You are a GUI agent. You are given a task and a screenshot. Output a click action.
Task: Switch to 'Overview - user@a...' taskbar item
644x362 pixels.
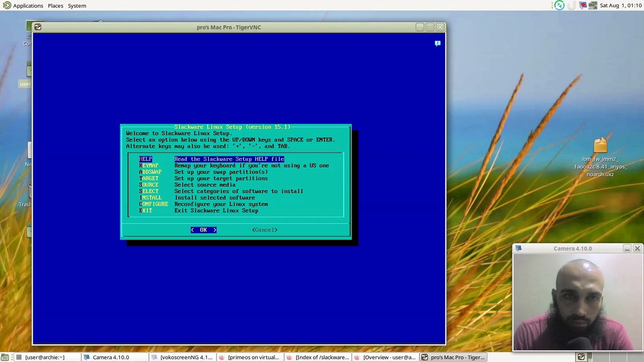pos(385,357)
